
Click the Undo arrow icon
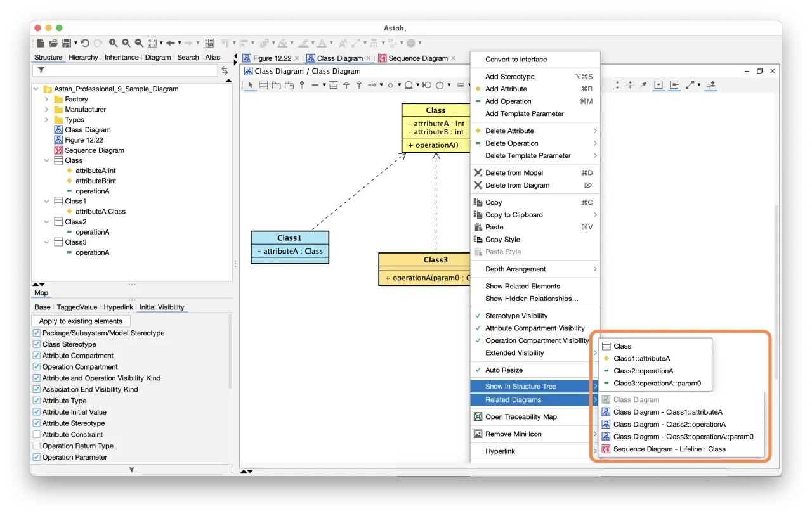click(85, 43)
